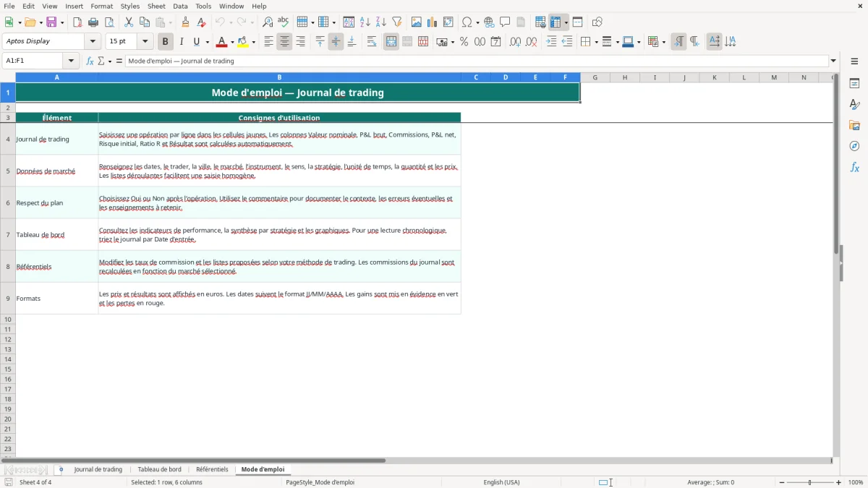Image resolution: width=868 pixels, height=488 pixels.
Task: Click the Export as PDF icon
Action: (77, 22)
